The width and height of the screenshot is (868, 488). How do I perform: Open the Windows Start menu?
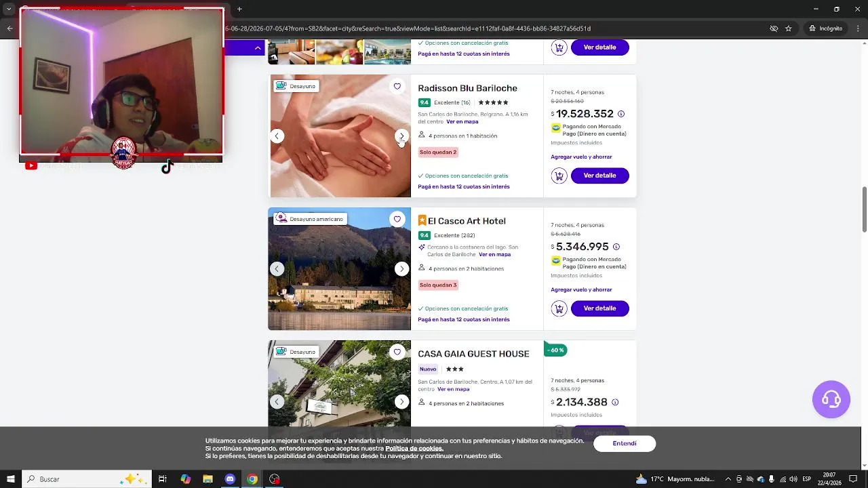pos(10,479)
